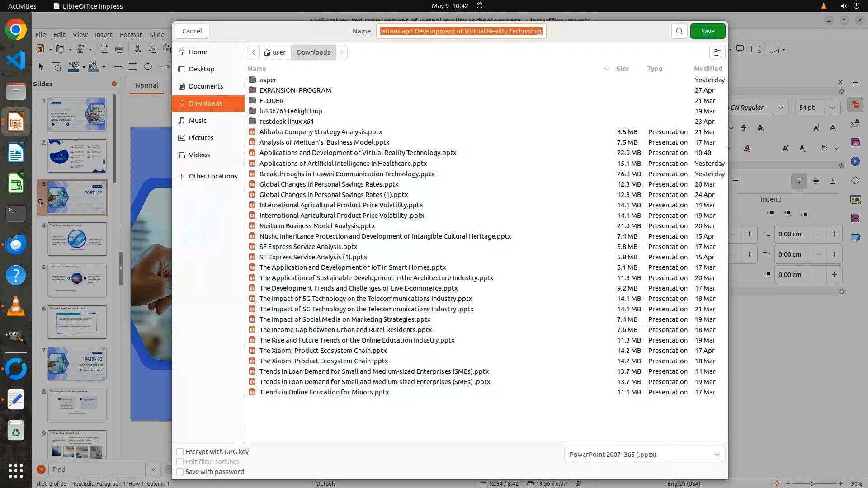Click the create new folder icon
The width and height of the screenshot is (868, 488).
pos(717,52)
